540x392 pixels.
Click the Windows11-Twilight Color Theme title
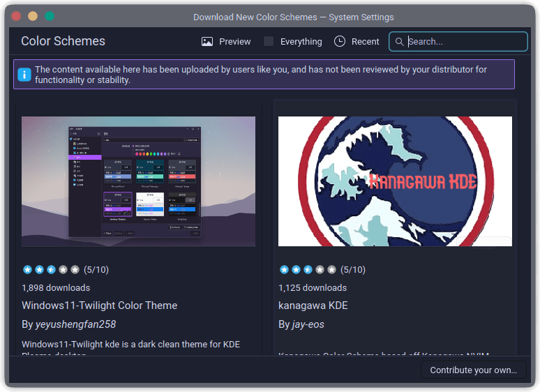100,306
